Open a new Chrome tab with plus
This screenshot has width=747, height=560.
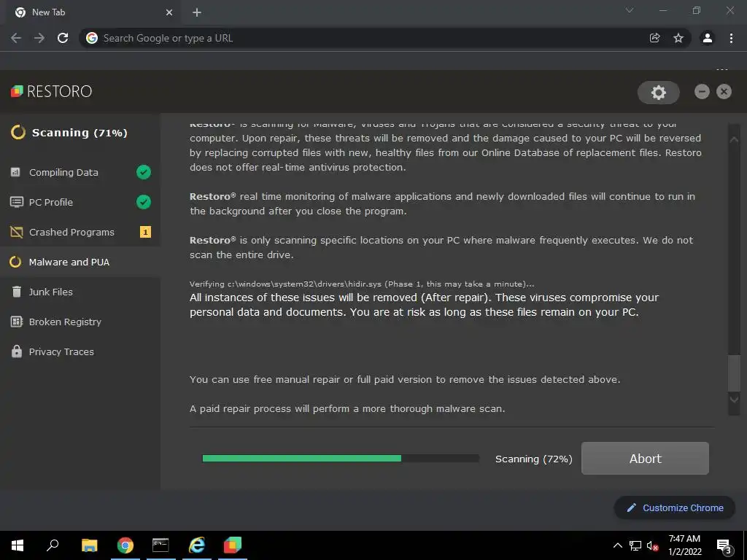click(197, 12)
